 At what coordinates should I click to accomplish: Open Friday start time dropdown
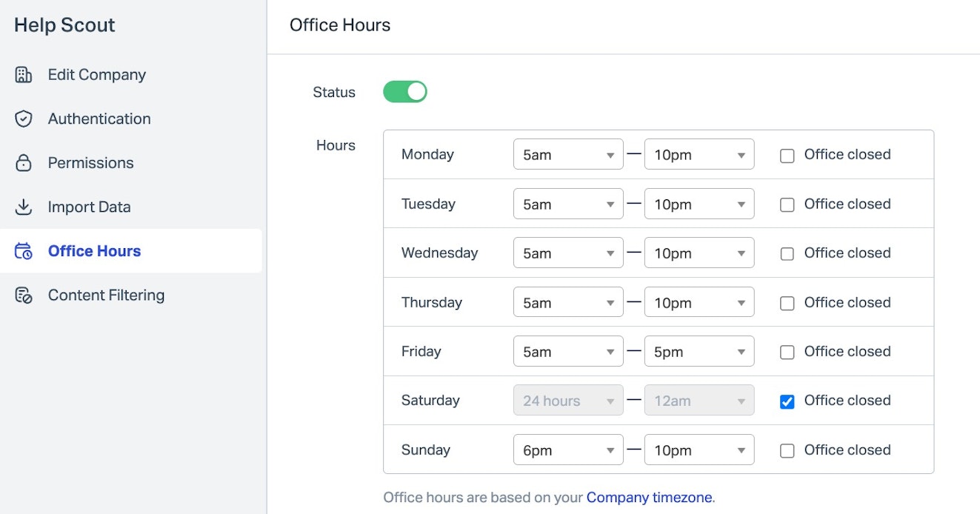pos(568,351)
